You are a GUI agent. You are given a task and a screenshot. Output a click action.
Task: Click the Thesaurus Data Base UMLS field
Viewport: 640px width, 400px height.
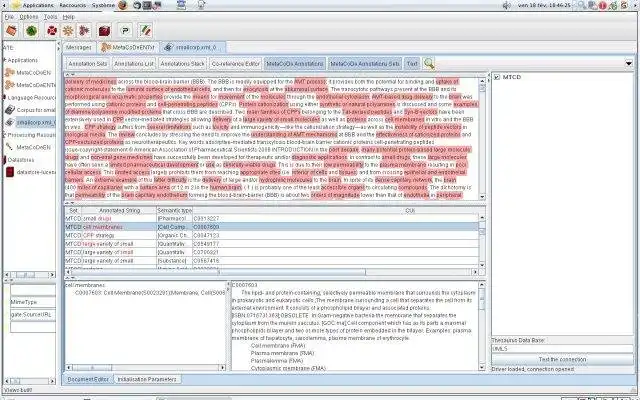point(562,349)
